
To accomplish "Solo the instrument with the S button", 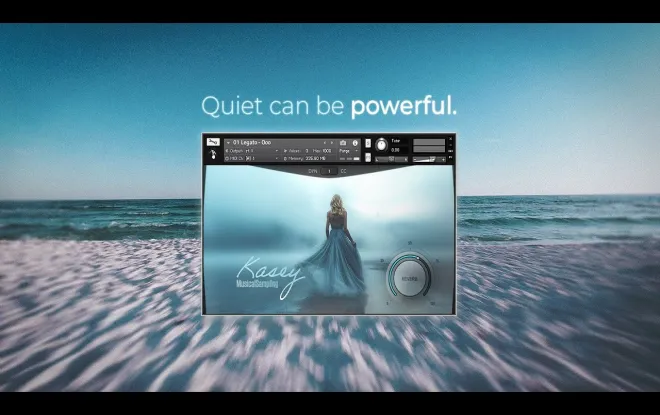I will pyautogui.click(x=368, y=143).
